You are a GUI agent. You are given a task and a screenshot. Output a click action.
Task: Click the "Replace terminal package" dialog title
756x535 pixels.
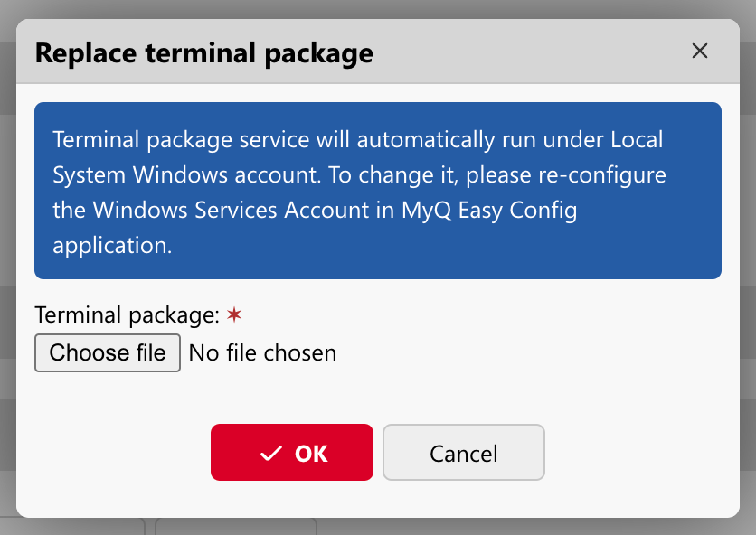tap(203, 52)
